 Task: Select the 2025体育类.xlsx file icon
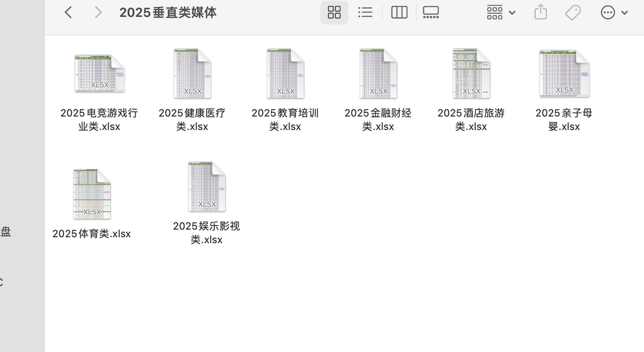(92, 194)
